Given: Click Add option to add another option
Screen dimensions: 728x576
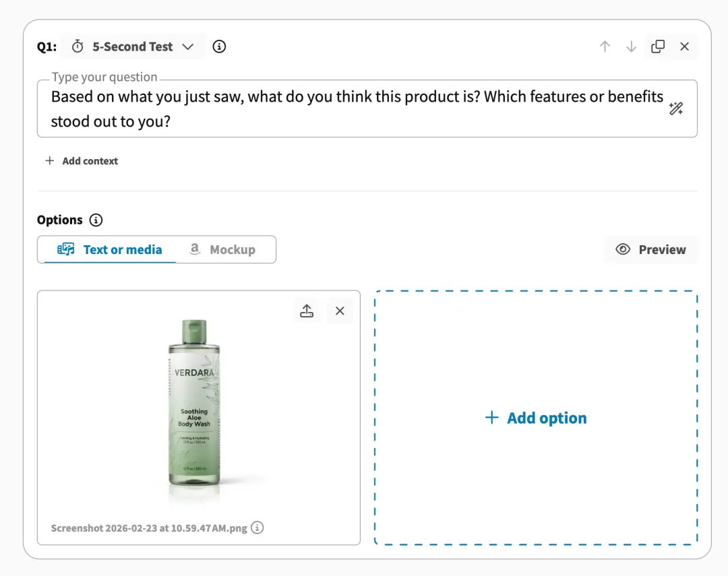Looking at the screenshot, I should (536, 418).
